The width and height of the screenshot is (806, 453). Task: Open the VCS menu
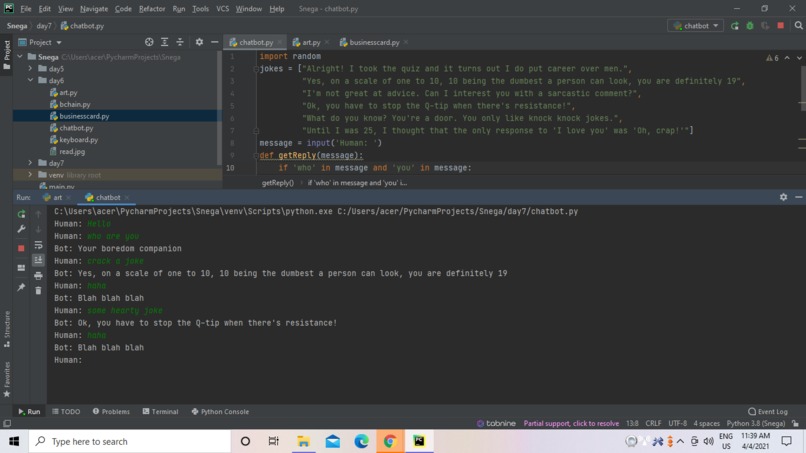tap(222, 9)
